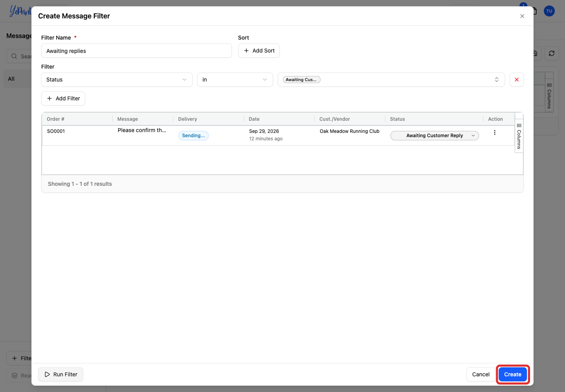Screen dimensions: 565x392
Task: Click the Create button
Action: point(513,374)
